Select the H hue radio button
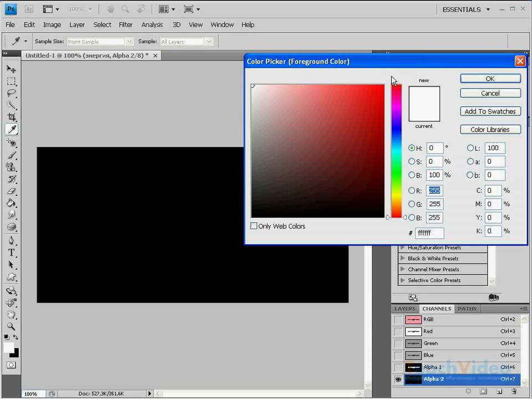This screenshot has width=532, height=399. coord(412,148)
